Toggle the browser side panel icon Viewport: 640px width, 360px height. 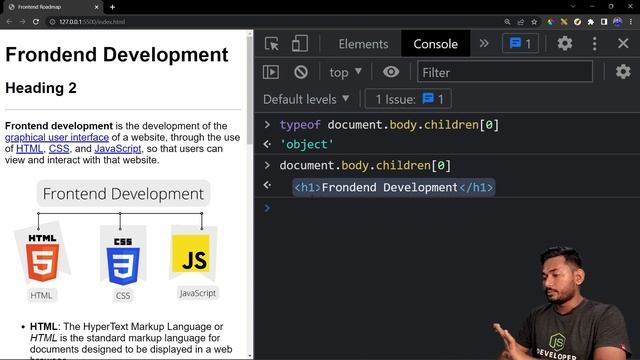604,22
